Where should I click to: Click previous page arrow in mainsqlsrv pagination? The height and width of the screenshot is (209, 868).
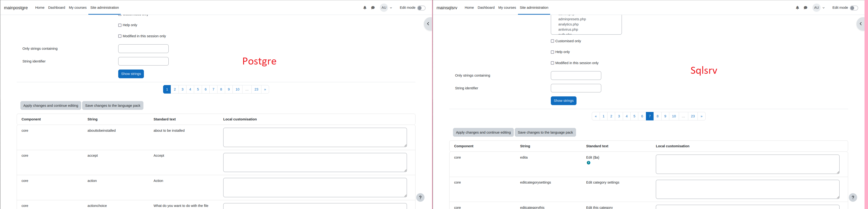tap(596, 117)
